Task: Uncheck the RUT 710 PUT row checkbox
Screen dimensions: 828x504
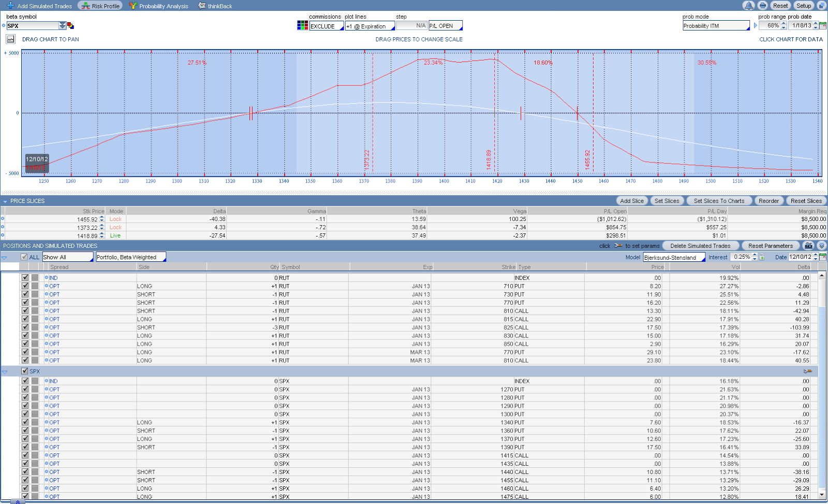Action: coord(25,286)
